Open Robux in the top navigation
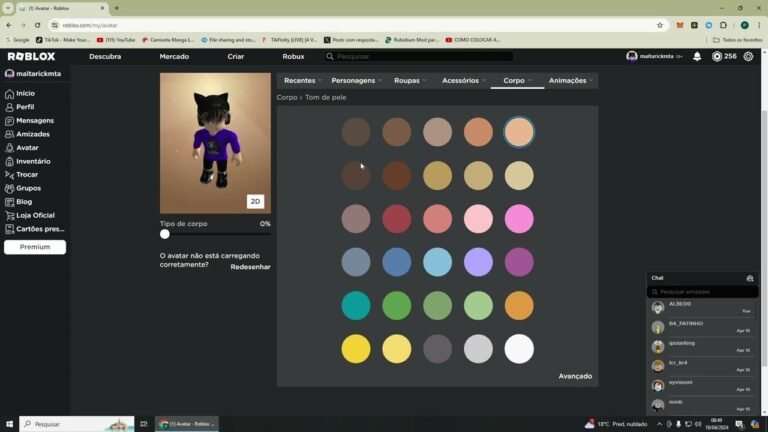The image size is (768, 432). coord(293,56)
